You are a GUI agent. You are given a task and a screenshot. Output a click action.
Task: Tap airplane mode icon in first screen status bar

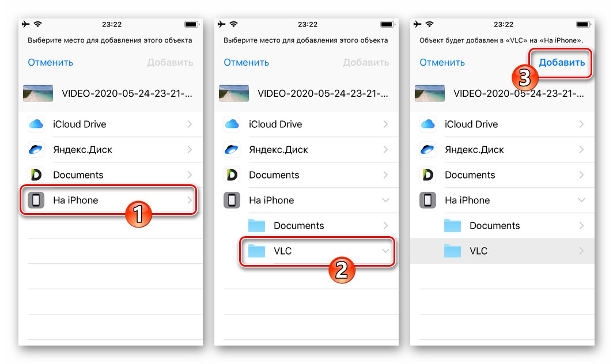pos(26,24)
